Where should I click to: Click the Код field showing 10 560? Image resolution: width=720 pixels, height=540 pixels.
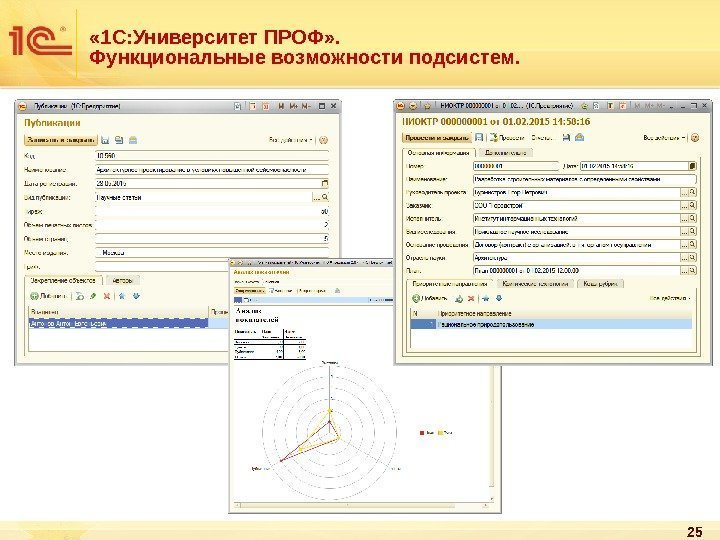[x=212, y=156]
